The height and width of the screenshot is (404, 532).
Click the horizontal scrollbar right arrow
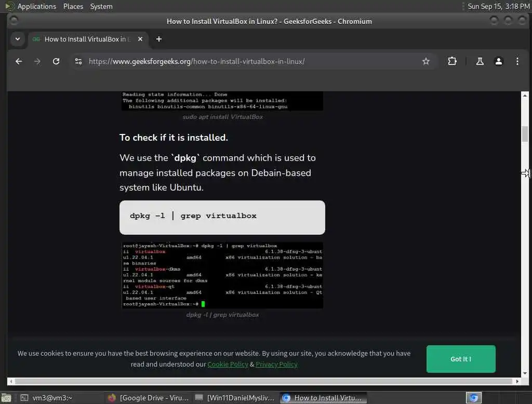click(x=517, y=381)
